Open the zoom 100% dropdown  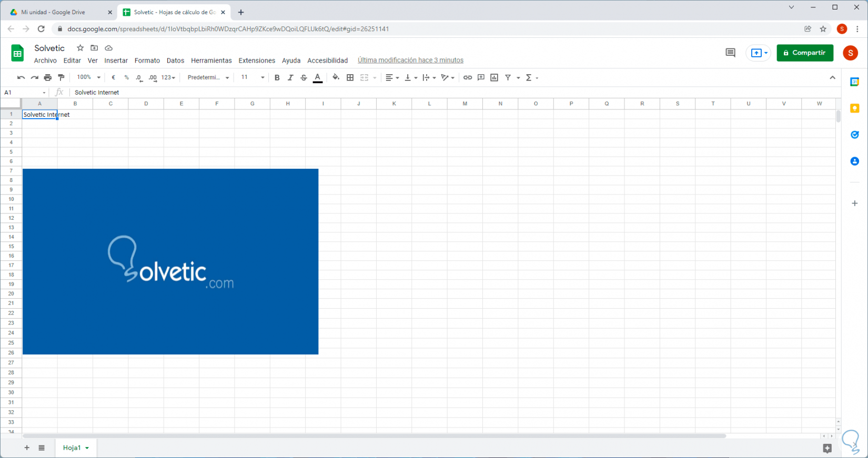click(88, 78)
